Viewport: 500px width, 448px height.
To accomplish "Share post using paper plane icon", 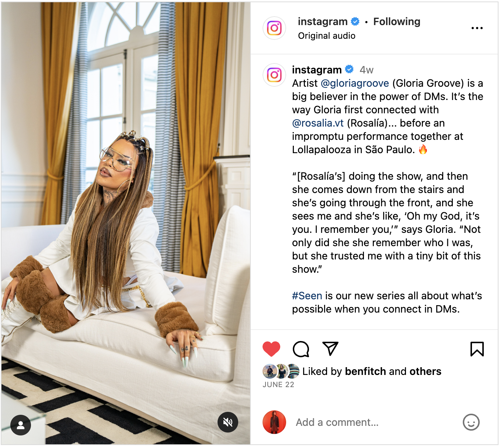I will [x=330, y=349].
